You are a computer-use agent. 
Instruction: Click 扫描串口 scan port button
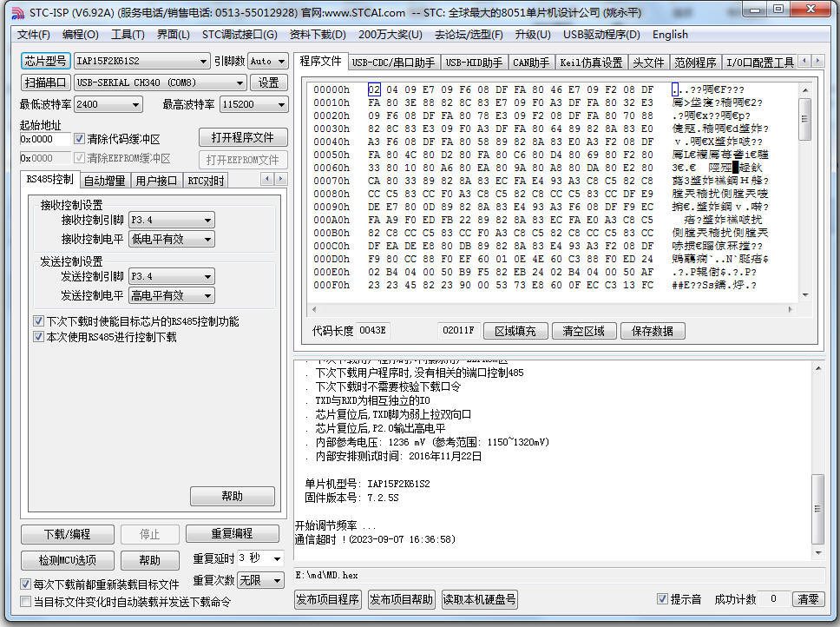45,82
